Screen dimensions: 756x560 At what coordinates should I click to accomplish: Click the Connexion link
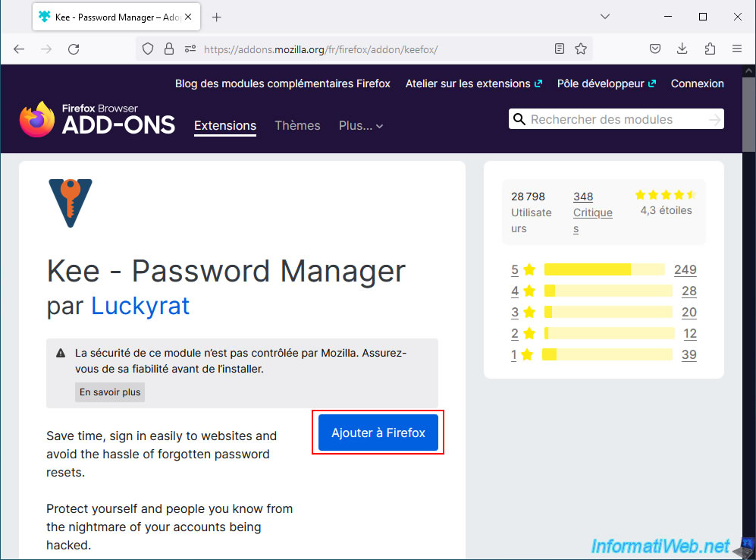pyautogui.click(x=697, y=83)
